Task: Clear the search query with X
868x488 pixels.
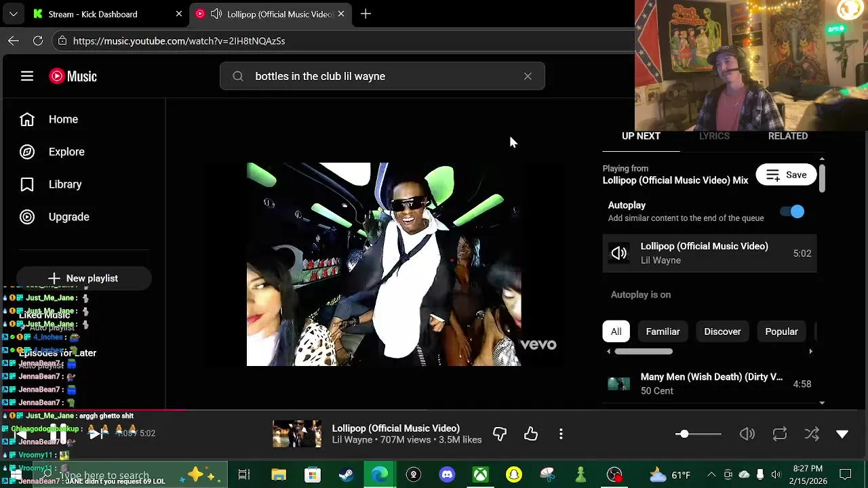Action: (x=528, y=76)
